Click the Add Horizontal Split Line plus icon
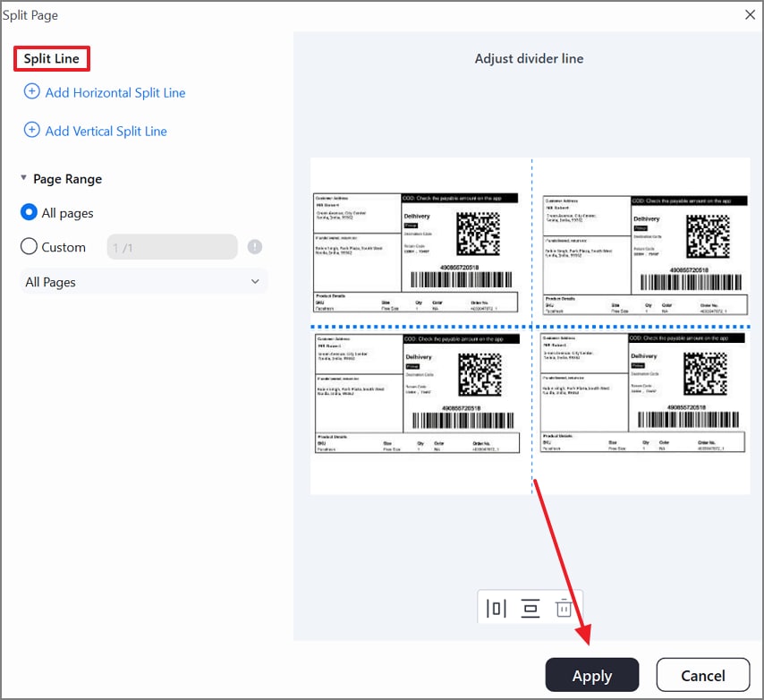Image resolution: width=764 pixels, height=700 pixels. pyautogui.click(x=32, y=91)
